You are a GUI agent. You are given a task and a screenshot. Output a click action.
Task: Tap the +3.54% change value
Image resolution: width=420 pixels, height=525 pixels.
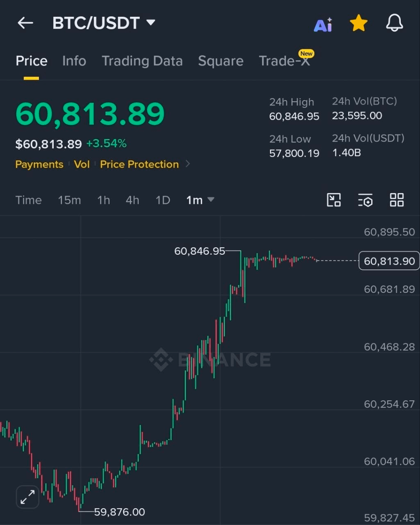click(x=107, y=144)
